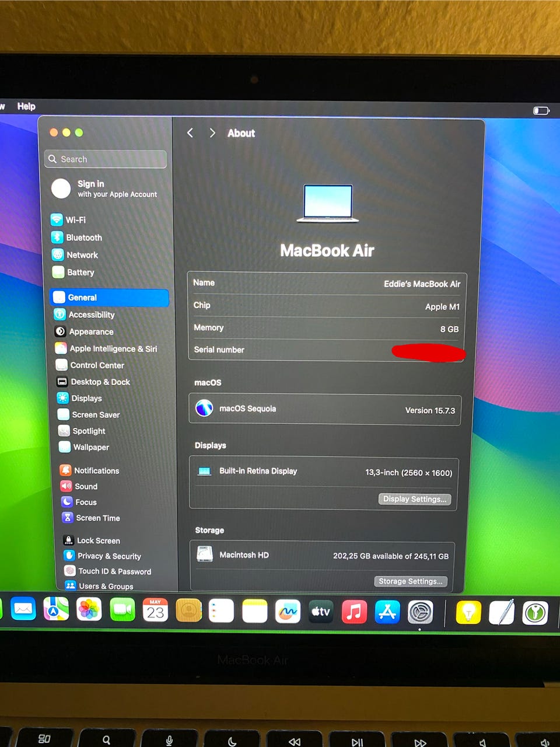Sign in with your Apple Account
560x747 pixels.
point(105,189)
